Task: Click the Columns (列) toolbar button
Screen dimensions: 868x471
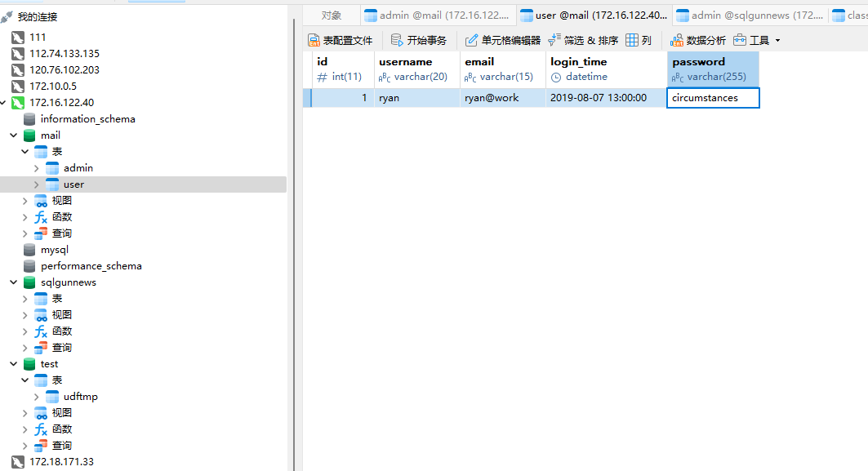Action: point(639,40)
